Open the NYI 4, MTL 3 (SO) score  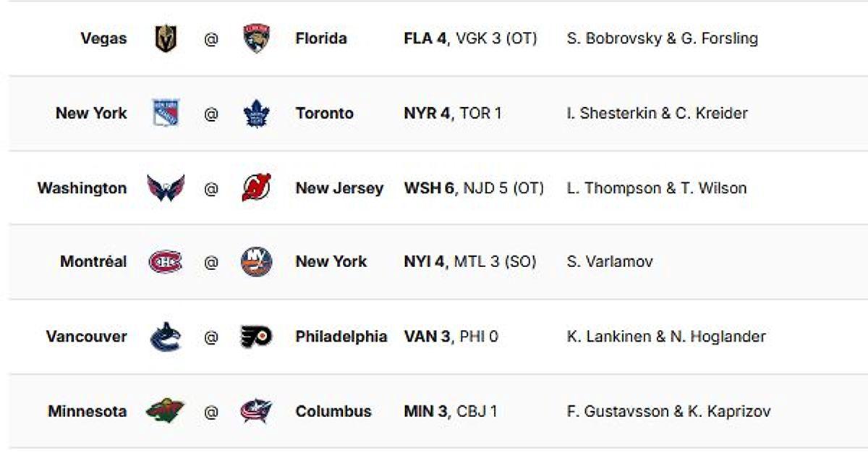tap(470, 261)
